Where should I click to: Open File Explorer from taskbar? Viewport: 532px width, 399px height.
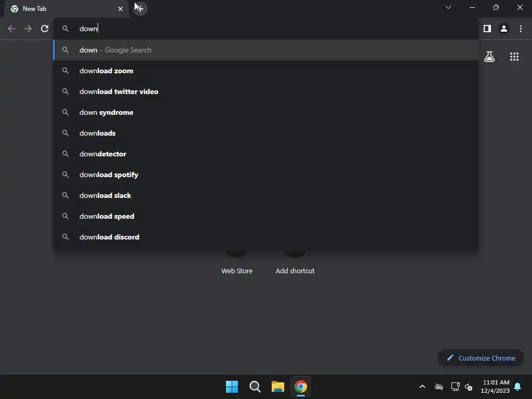[x=277, y=387]
